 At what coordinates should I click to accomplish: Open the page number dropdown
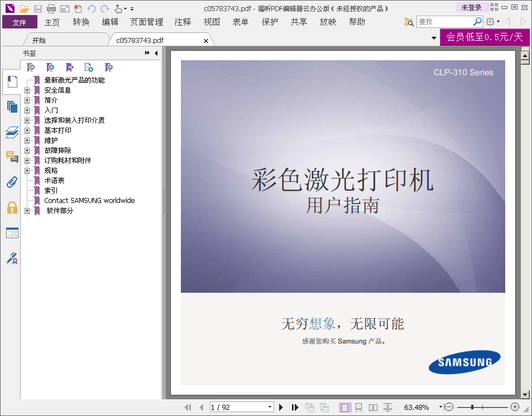270,407
